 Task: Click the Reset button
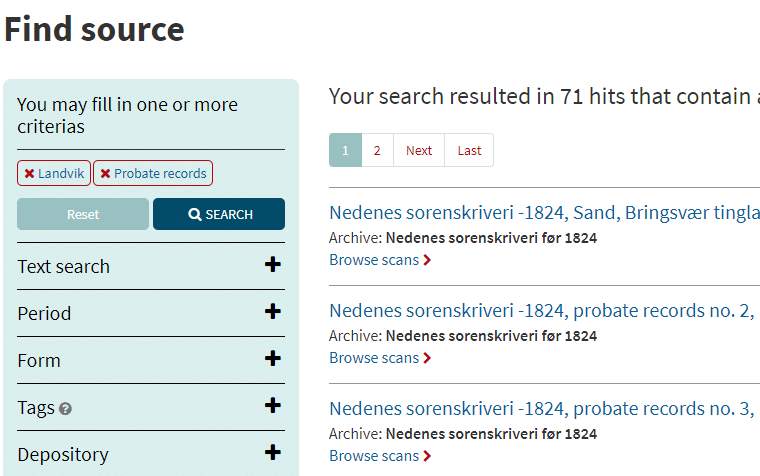pyautogui.click(x=83, y=214)
